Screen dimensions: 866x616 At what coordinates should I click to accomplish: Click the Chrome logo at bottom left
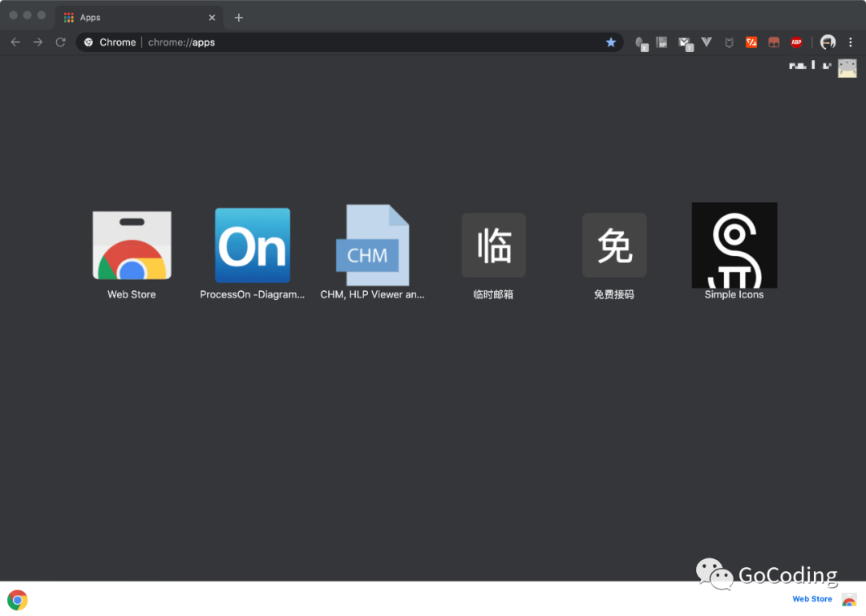[18, 599]
